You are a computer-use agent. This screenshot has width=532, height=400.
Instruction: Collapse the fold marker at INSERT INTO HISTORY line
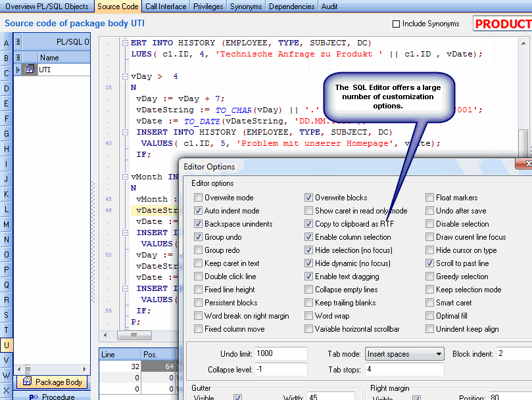click(125, 43)
